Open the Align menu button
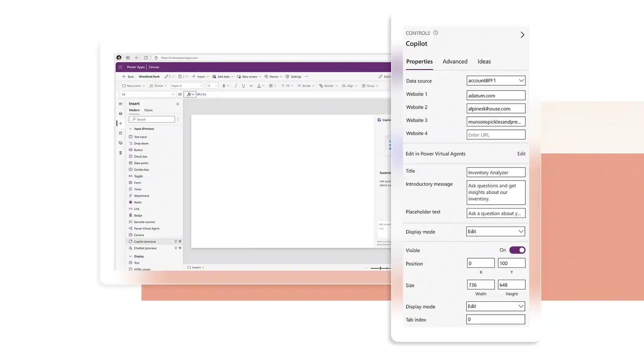This screenshot has width=644, height=358. pos(350,86)
